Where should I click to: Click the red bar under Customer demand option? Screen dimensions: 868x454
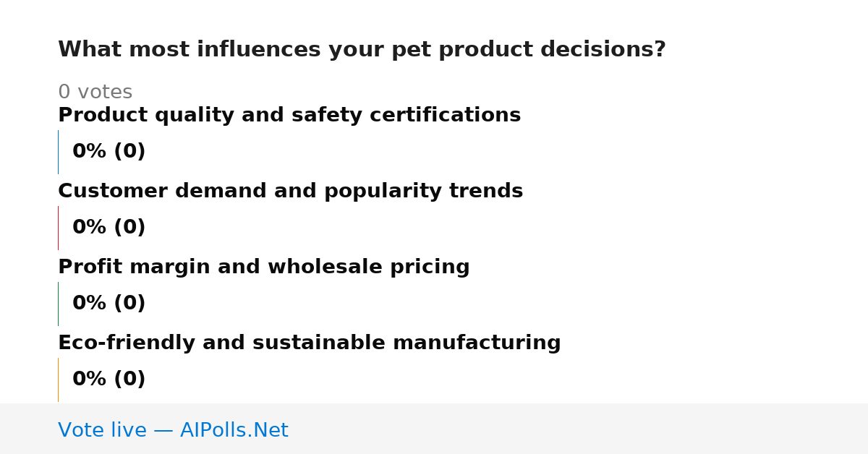pos(58,228)
